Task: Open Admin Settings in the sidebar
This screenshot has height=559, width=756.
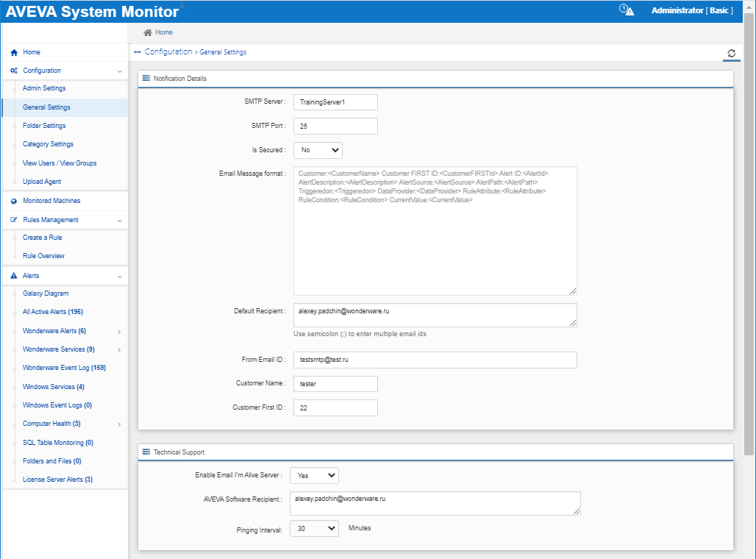Action: 44,88
